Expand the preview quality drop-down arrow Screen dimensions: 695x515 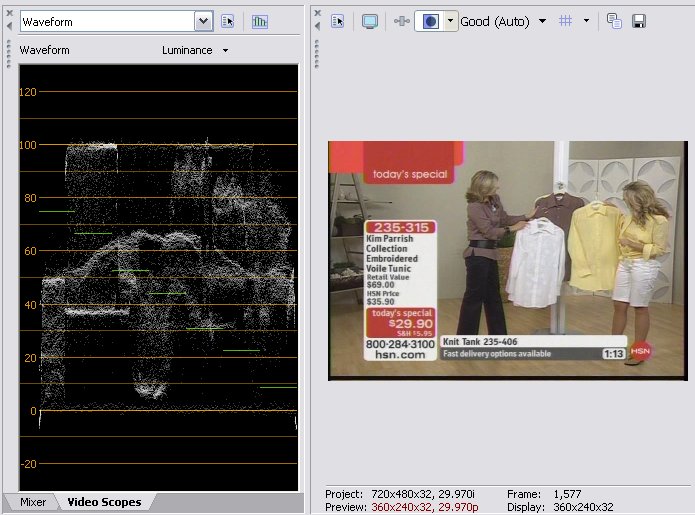click(x=543, y=21)
